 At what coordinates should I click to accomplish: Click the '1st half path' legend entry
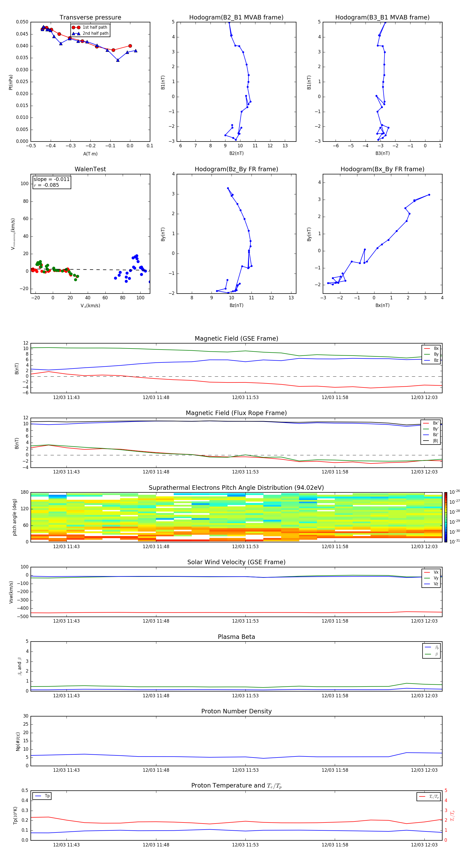90,27
